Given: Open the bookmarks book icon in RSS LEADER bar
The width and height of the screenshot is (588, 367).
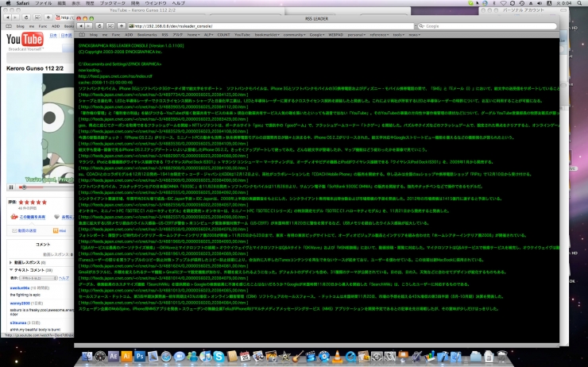Looking at the screenshot, I should (82, 34).
